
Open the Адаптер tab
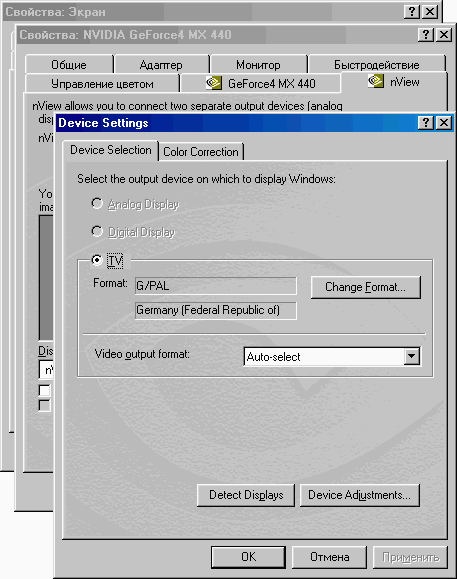(x=161, y=65)
